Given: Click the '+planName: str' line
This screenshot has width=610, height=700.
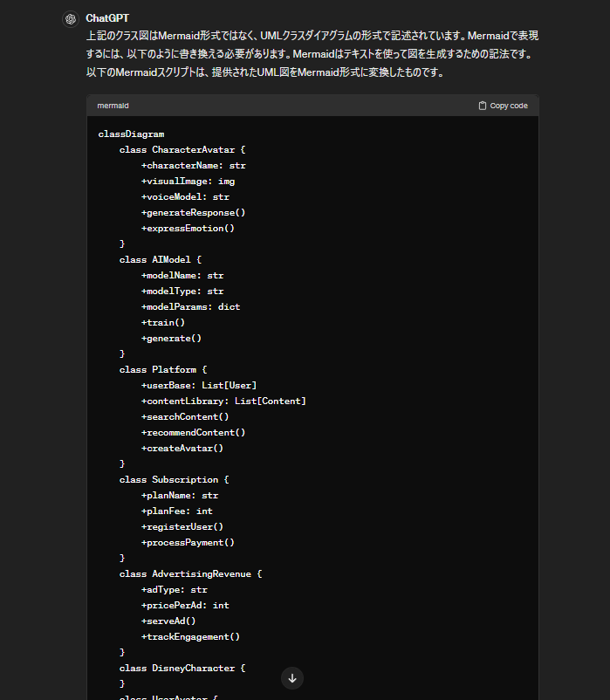Looking at the screenshot, I should (x=180, y=496).
